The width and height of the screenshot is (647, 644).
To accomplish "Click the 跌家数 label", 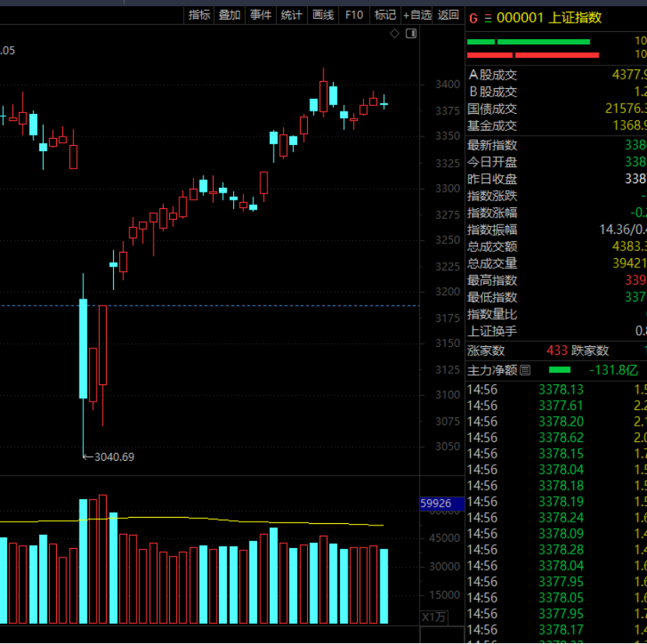I will [x=590, y=351].
